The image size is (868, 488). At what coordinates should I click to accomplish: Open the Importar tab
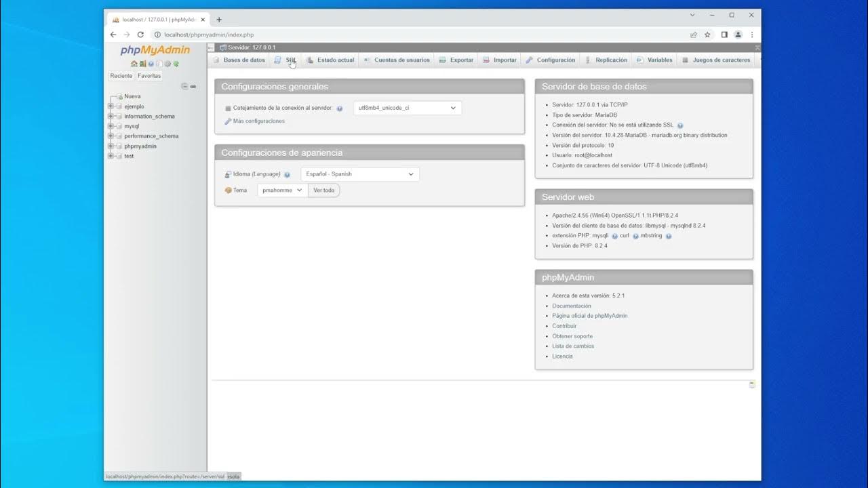(x=500, y=60)
